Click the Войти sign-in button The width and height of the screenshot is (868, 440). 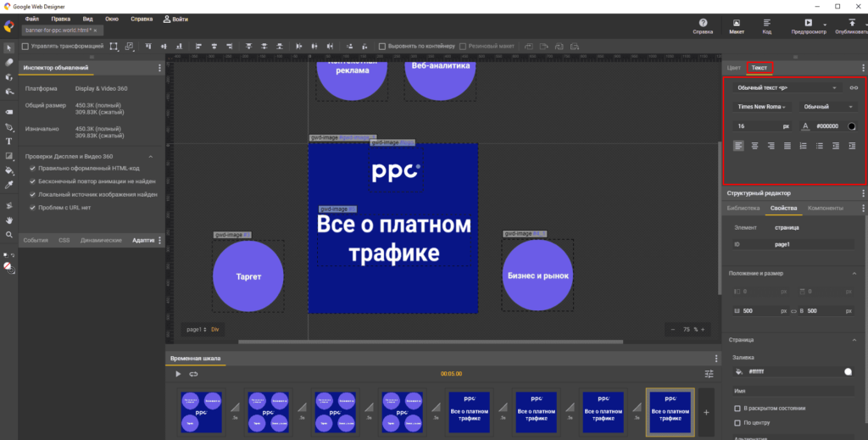point(175,18)
